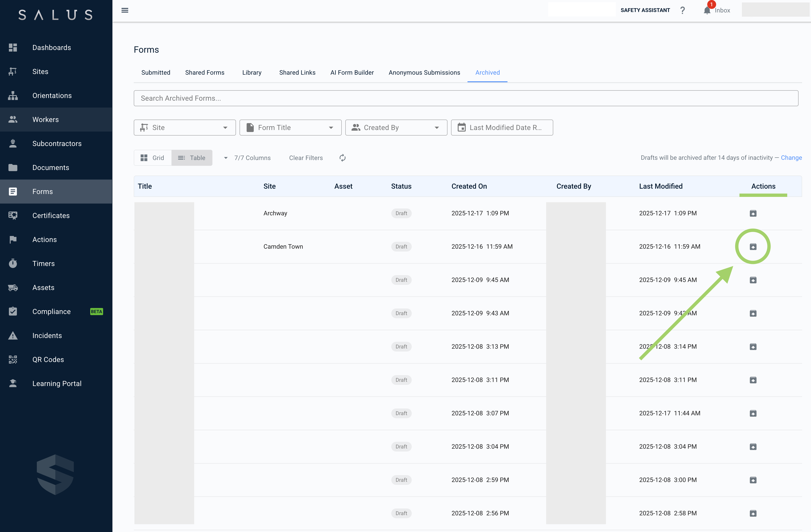Expand the Created By filter dropdown
Image resolution: width=811 pixels, height=532 pixels.
pyautogui.click(x=396, y=128)
